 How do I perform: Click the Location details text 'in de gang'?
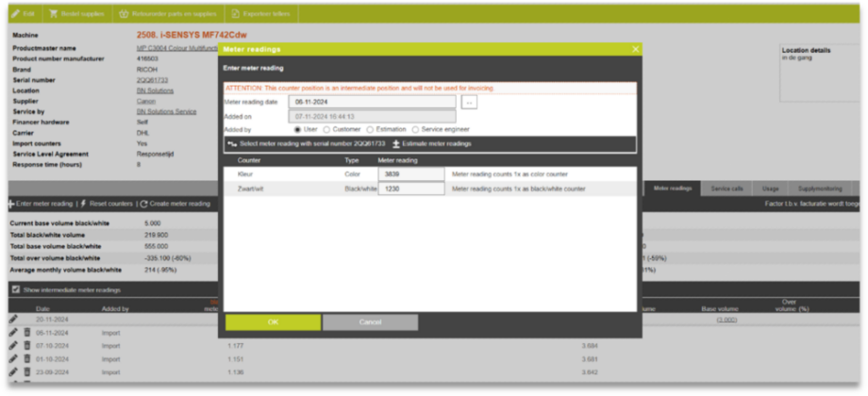click(x=796, y=58)
